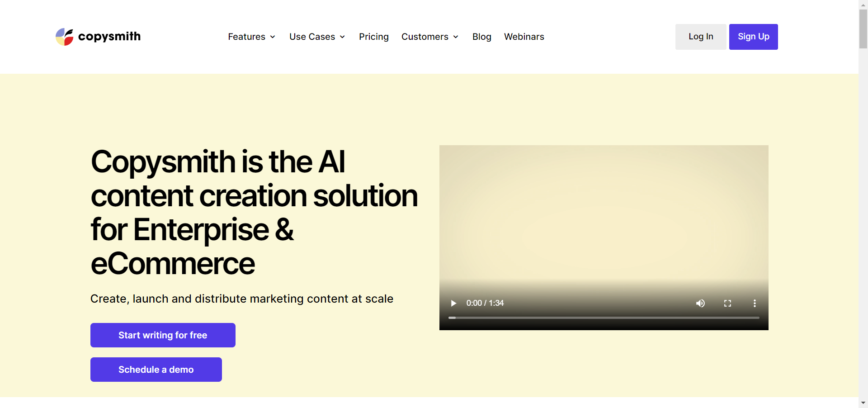Click the copysmith wordmark text
The width and height of the screenshot is (868, 408).
pyautogui.click(x=109, y=36)
